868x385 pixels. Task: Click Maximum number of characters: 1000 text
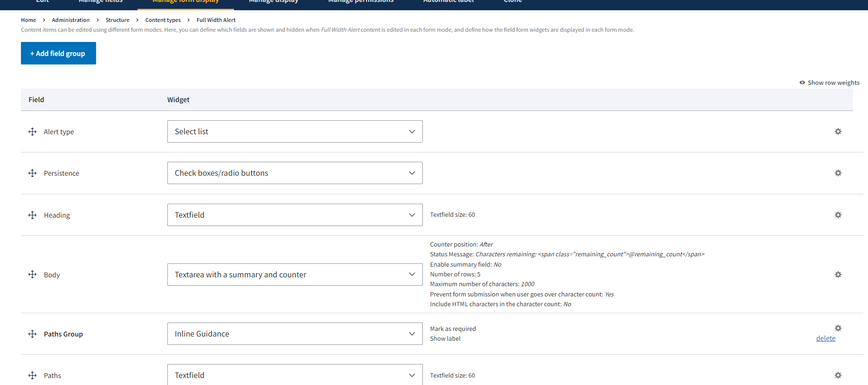[482, 284]
